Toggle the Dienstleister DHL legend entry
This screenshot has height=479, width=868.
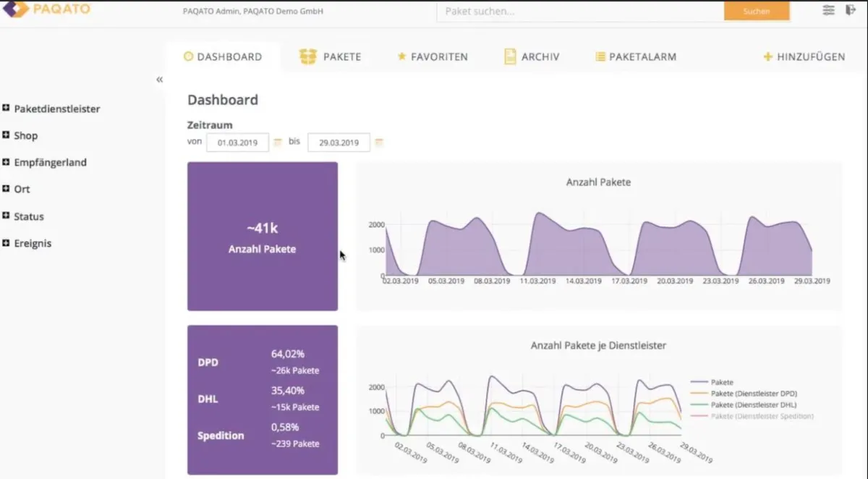[752, 404]
